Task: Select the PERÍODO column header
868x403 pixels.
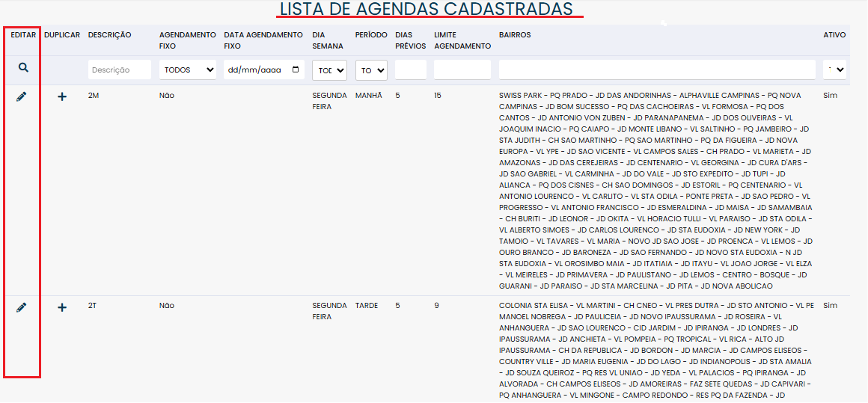Action: tap(371, 35)
